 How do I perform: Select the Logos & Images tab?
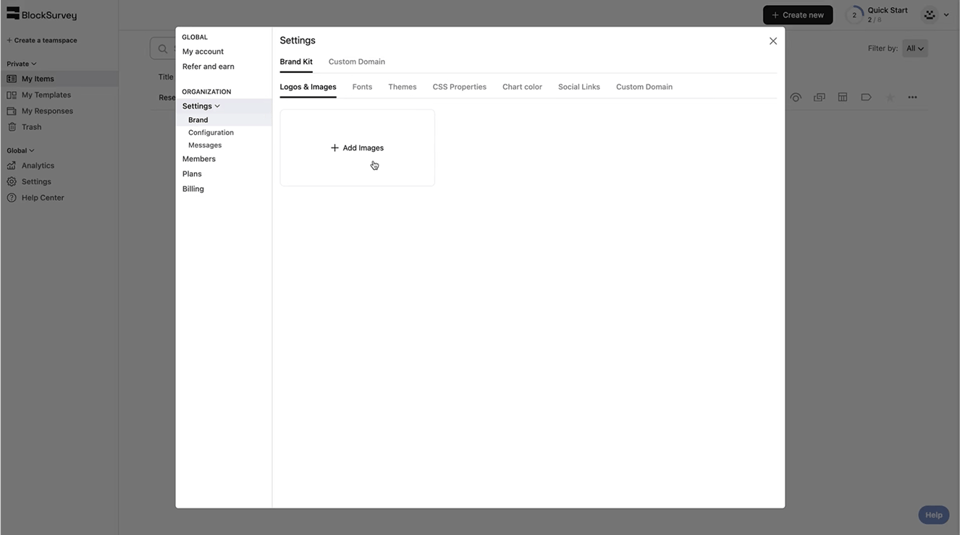coord(308,87)
